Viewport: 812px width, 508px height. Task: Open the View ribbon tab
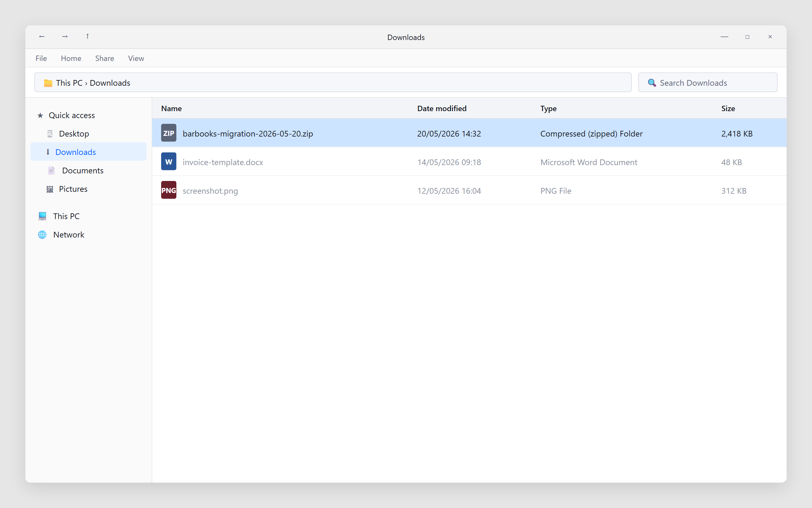pyautogui.click(x=136, y=58)
